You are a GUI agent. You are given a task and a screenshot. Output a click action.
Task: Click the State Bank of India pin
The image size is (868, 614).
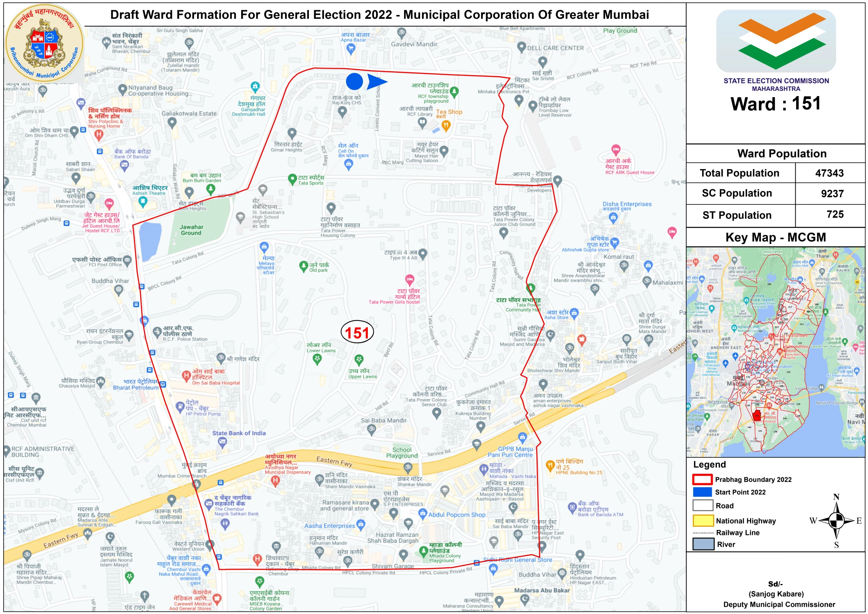click(222, 442)
